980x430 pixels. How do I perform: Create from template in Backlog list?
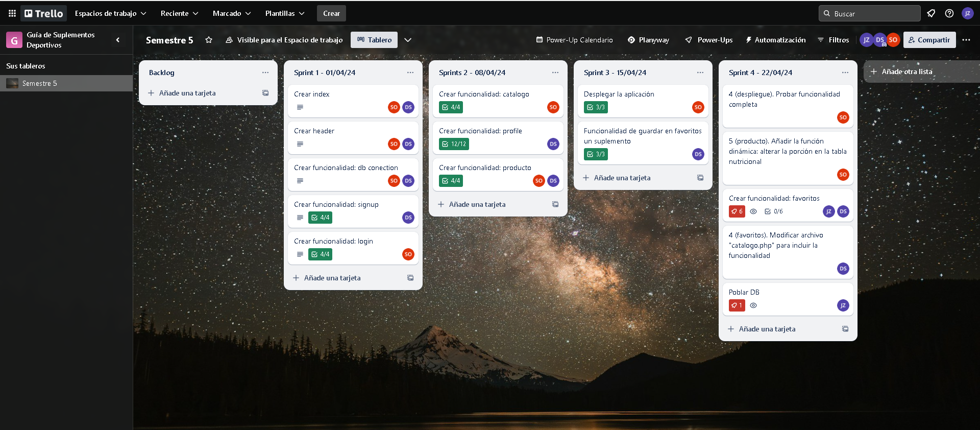pos(265,93)
